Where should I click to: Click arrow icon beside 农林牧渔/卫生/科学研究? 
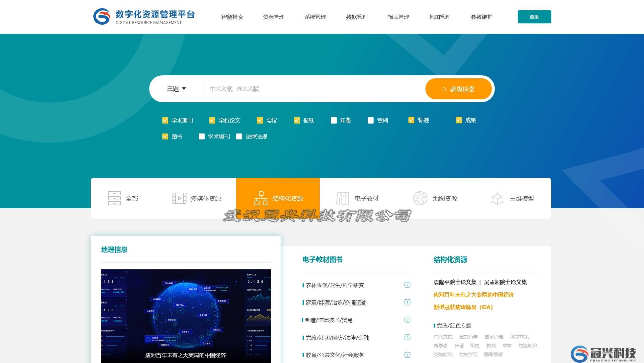click(x=407, y=285)
